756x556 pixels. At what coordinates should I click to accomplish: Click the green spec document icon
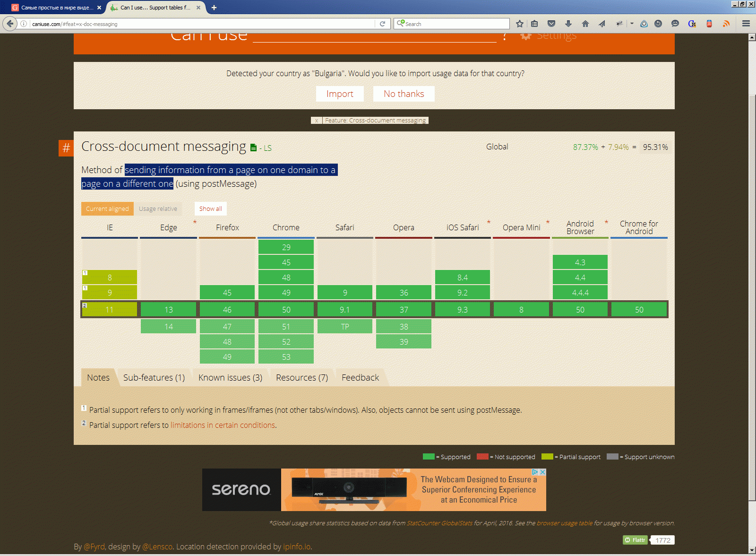(253, 148)
